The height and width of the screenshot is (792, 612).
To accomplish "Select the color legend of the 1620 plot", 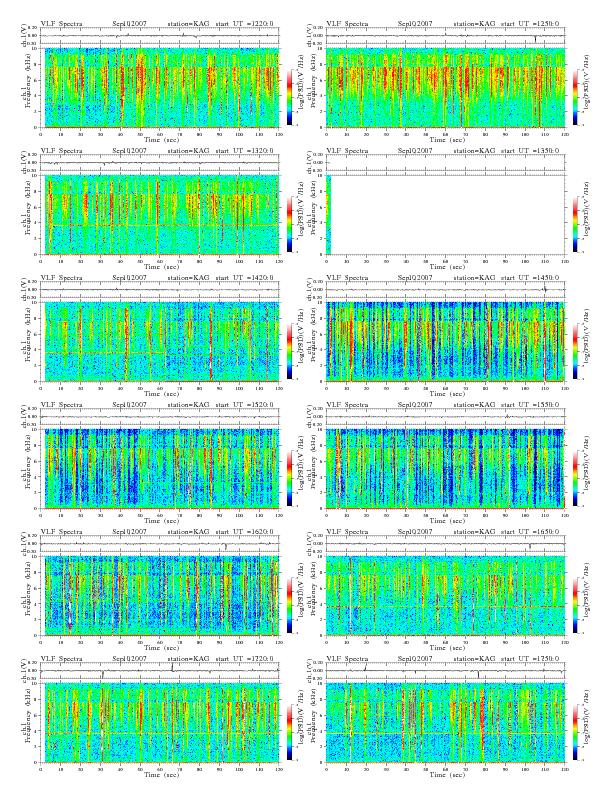I will (289, 605).
